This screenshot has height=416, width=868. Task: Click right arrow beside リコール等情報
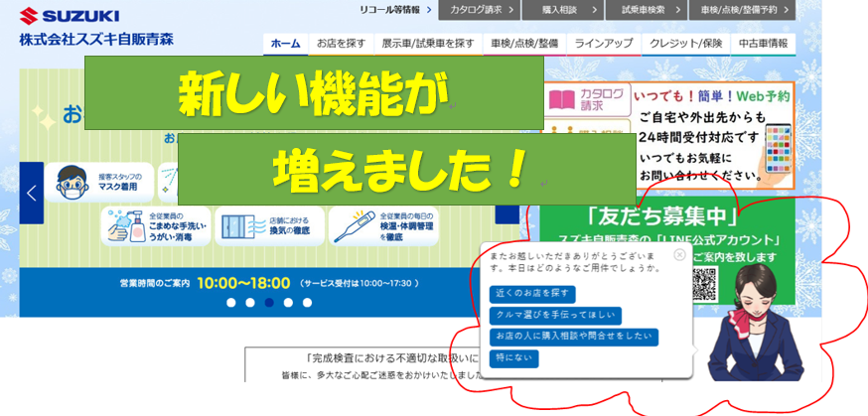pyautogui.click(x=429, y=9)
